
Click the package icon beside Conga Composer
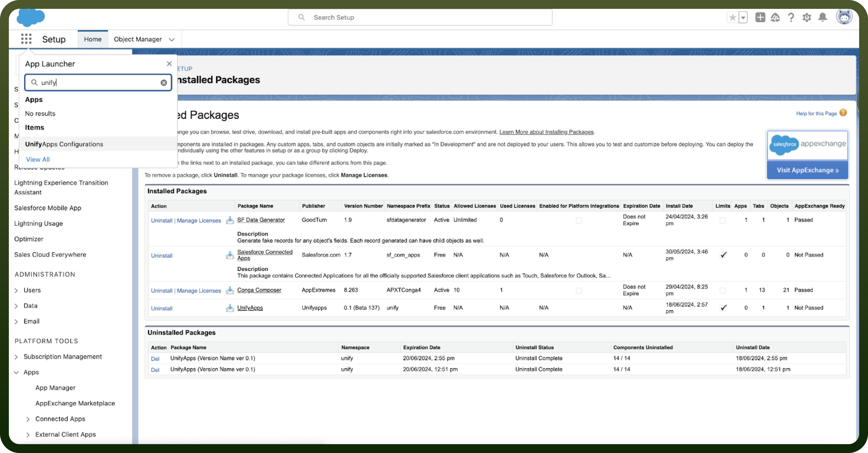230,290
